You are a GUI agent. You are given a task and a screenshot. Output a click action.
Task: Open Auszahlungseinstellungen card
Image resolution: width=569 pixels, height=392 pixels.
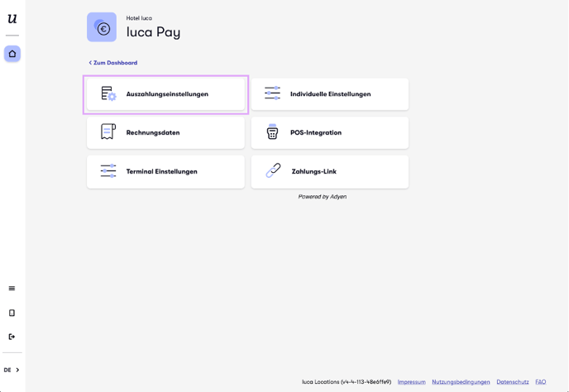point(166,94)
